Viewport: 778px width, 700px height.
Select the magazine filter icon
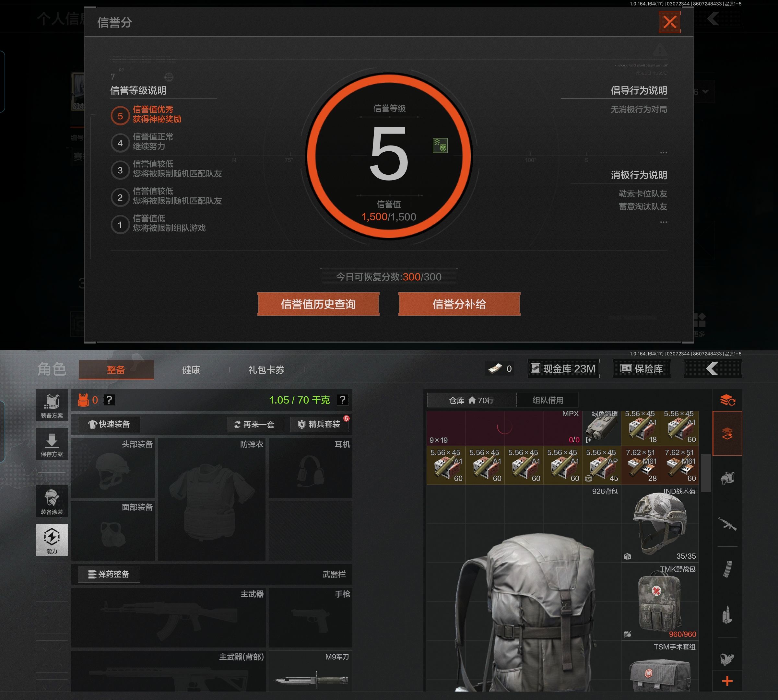727,569
